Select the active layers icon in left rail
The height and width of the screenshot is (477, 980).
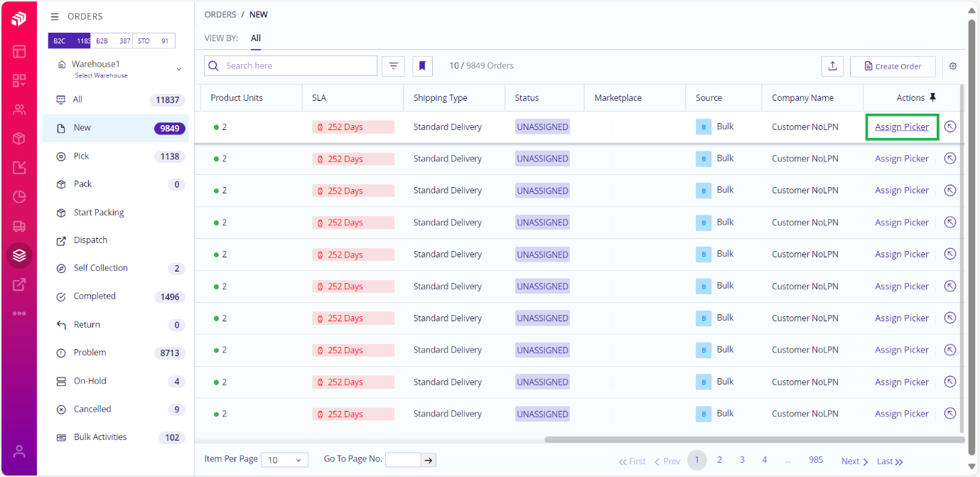(19, 255)
